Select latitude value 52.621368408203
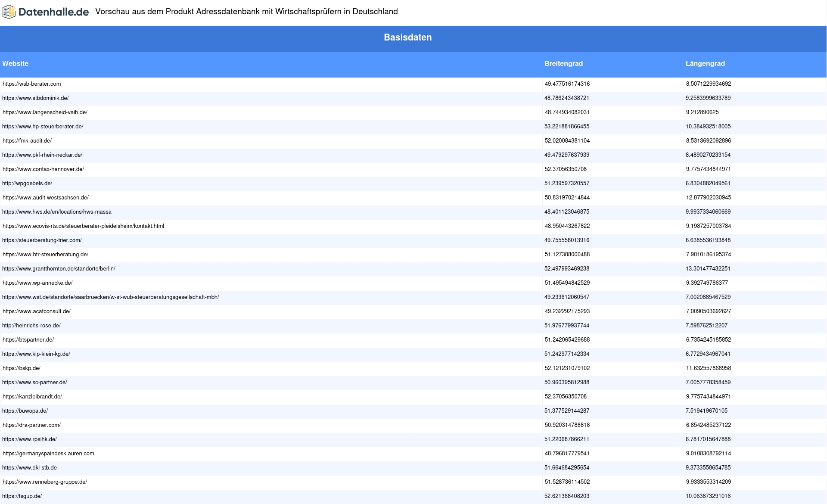The height and width of the screenshot is (504, 827). point(567,496)
